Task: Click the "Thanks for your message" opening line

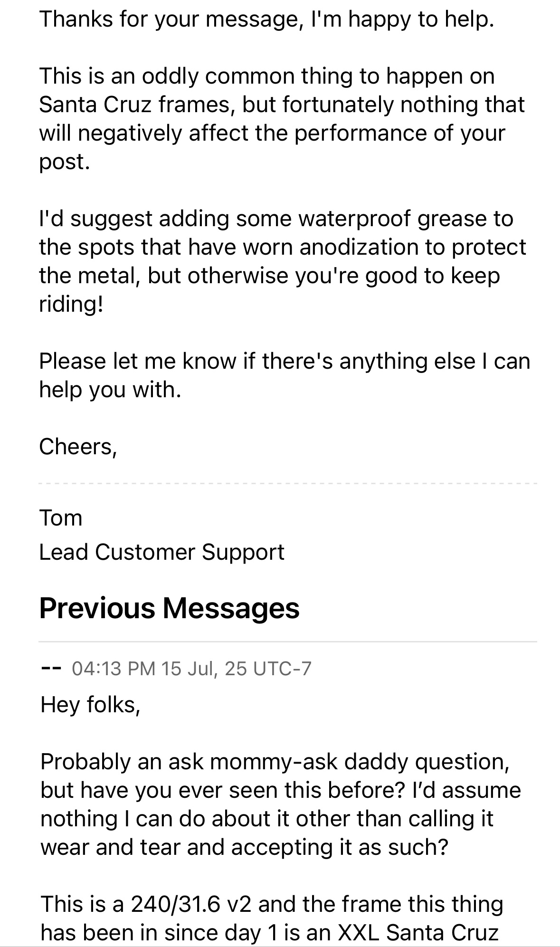Action: coord(266,19)
